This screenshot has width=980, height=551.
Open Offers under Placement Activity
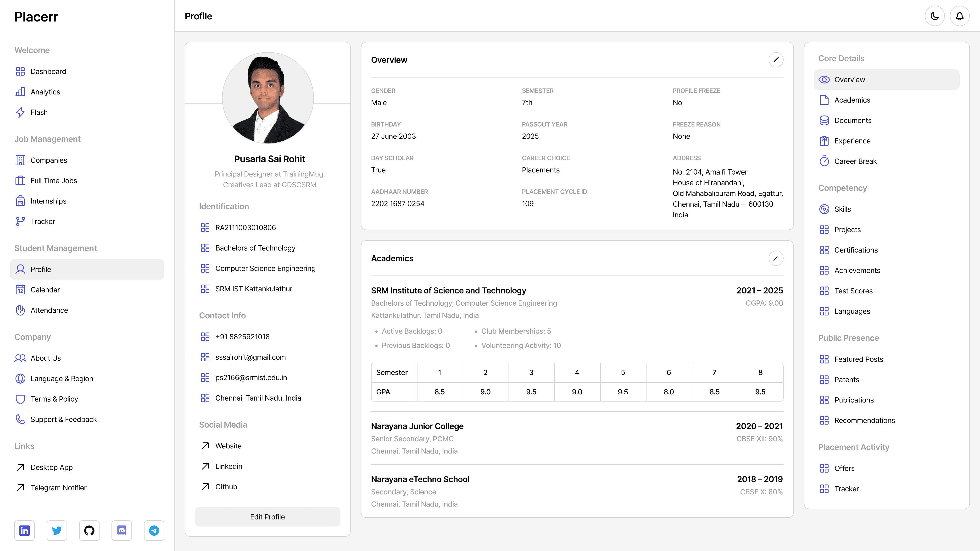887,468
